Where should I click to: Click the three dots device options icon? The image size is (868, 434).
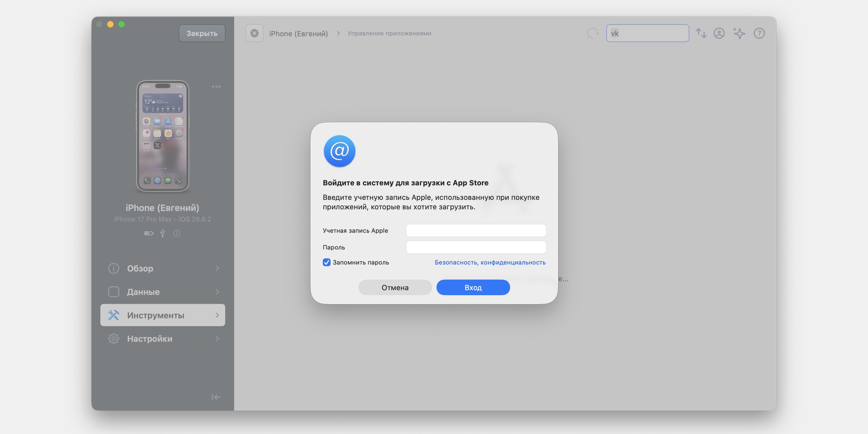tap(216, 87)
